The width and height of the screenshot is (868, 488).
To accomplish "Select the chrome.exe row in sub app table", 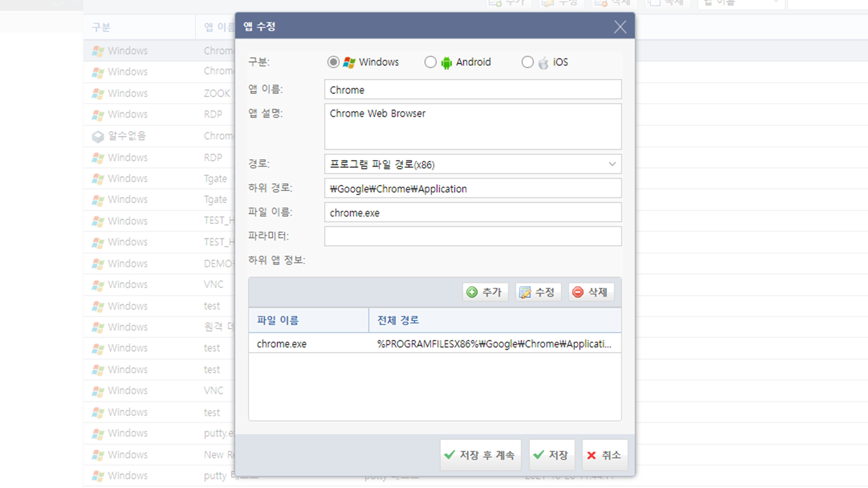I will point(435,344).
